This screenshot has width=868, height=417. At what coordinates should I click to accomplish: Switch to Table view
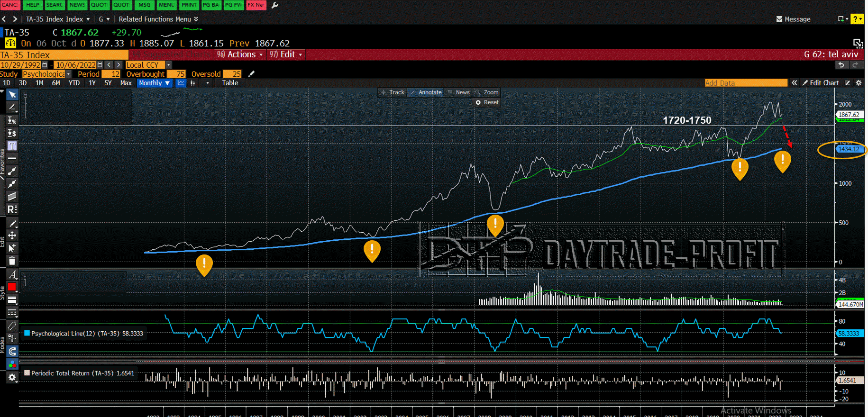tap(230, 83)
